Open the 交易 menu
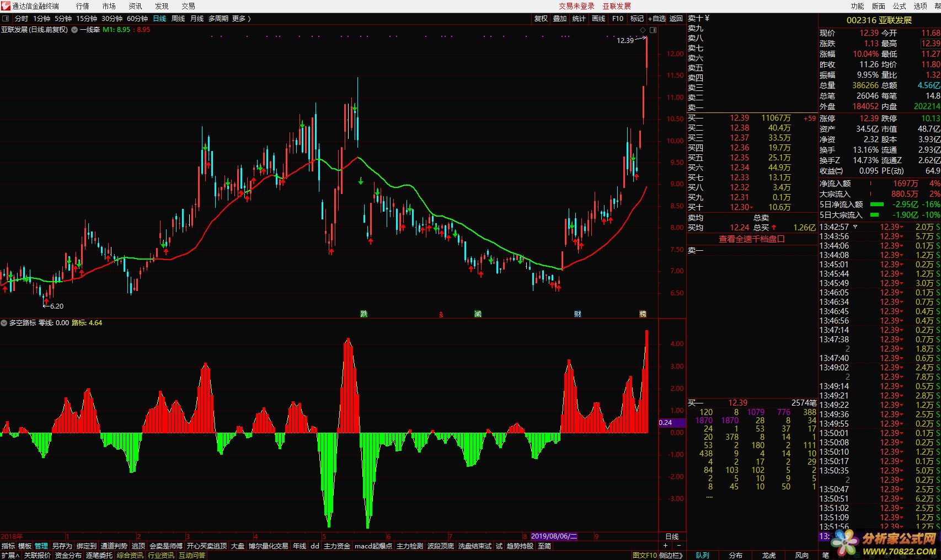 (x=189, y=6)
